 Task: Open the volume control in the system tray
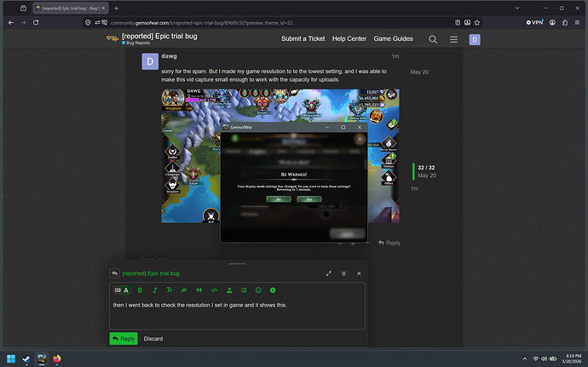tap(544, 358)
